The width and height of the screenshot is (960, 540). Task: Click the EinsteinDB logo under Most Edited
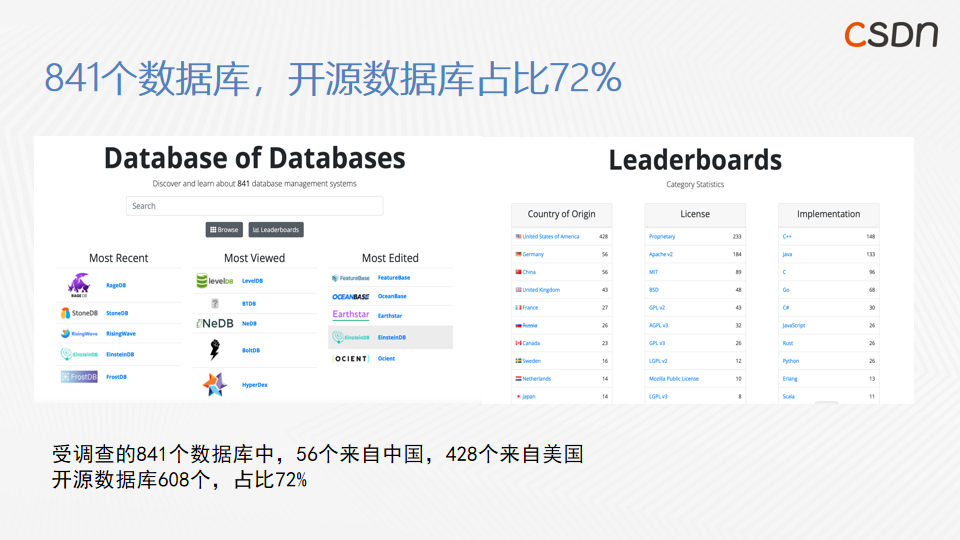click(351, 337)
